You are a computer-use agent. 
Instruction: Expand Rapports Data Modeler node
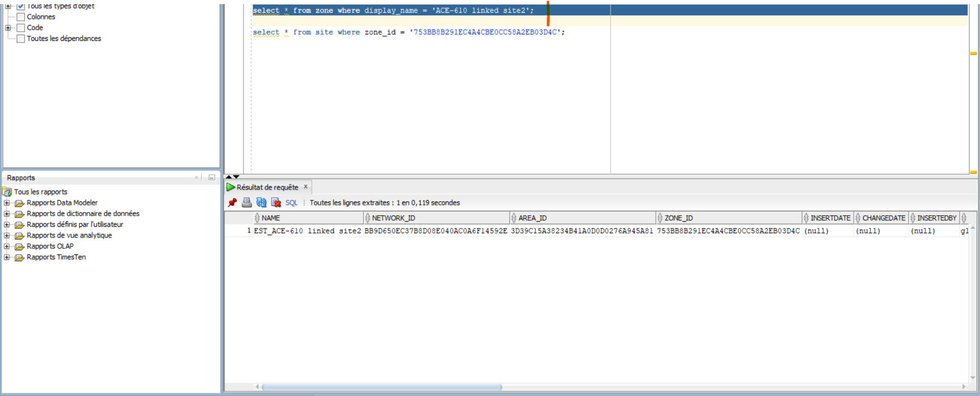tap(7, 203)
